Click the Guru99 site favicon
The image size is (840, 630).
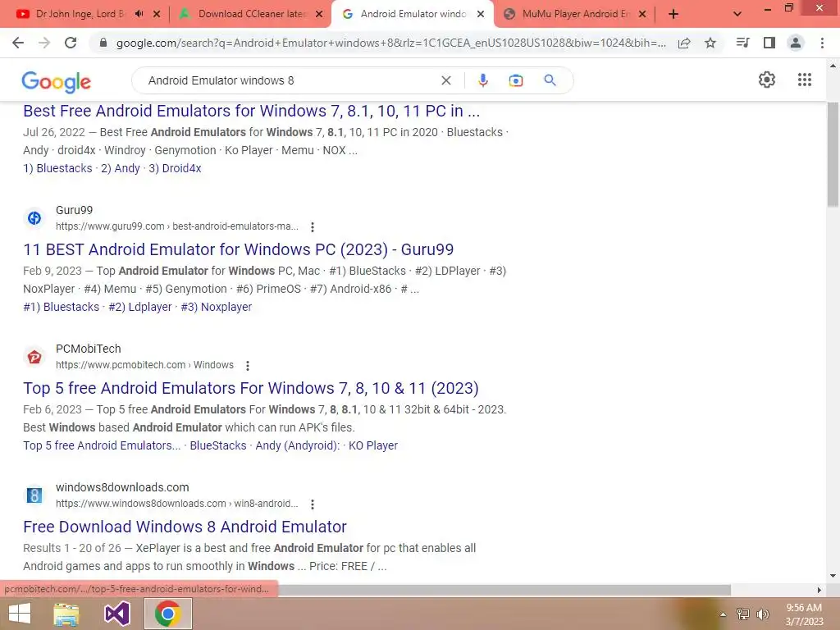tap(34, 218)
